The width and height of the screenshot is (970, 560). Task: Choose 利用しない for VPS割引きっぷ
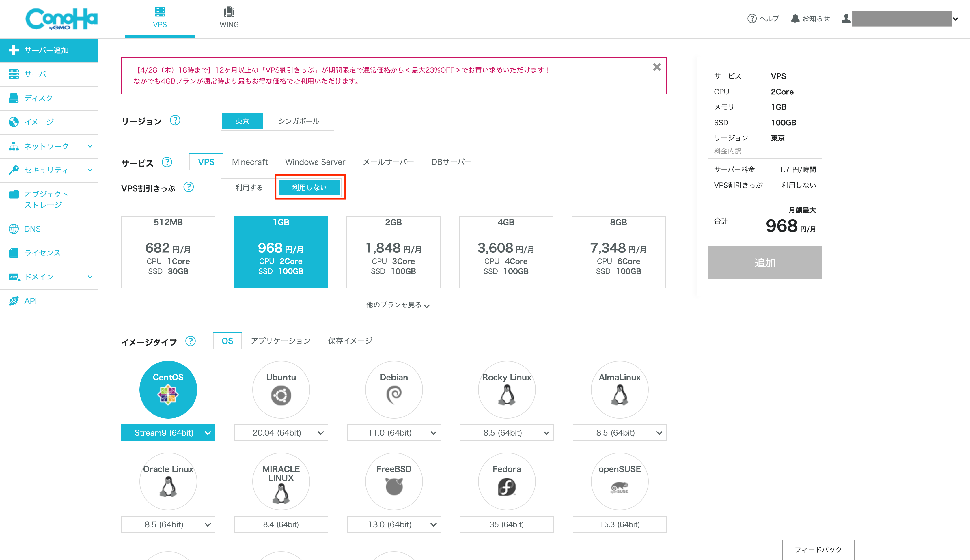(309, 188)
